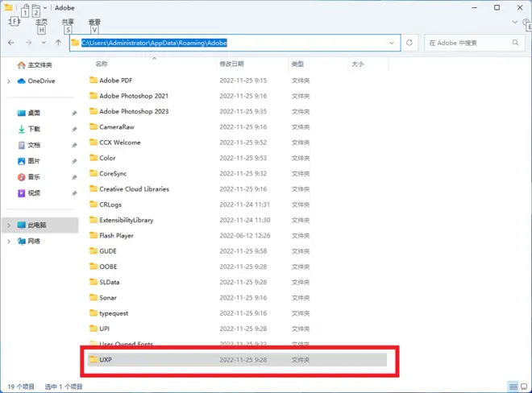
Task: Select the OOBE folder
Action: [x=103, y=267]
